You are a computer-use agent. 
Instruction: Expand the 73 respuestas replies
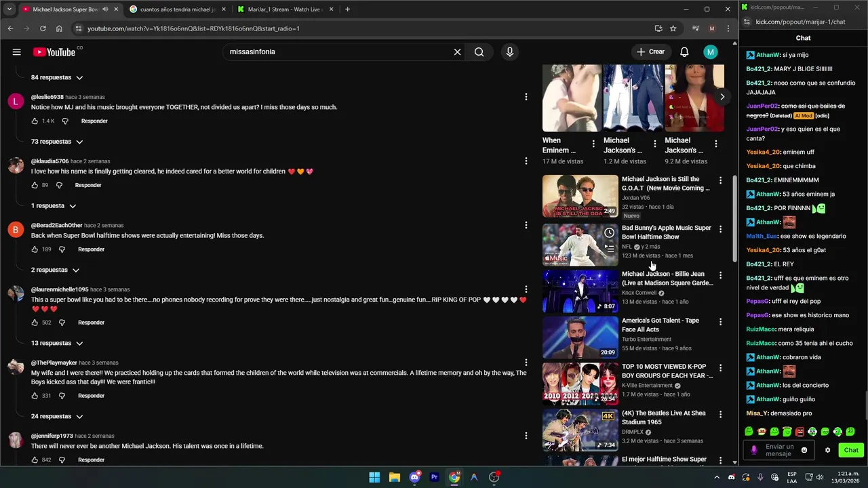click(x=57, y=142)
